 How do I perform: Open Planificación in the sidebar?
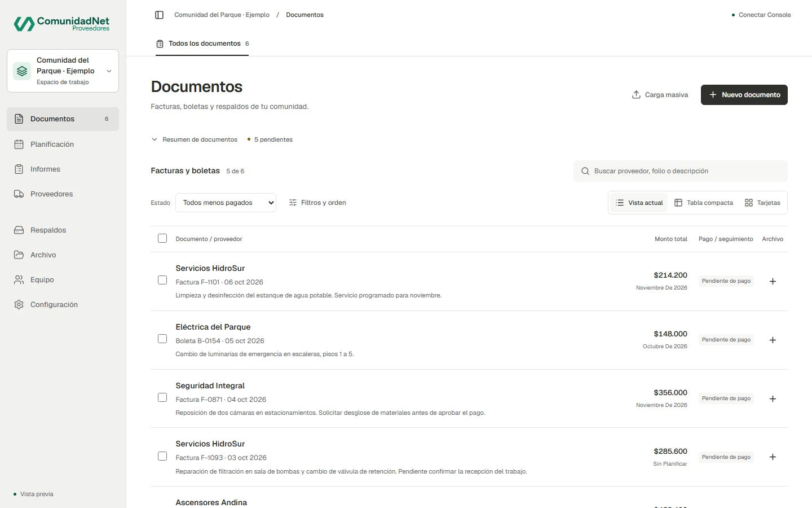[63, 144]
